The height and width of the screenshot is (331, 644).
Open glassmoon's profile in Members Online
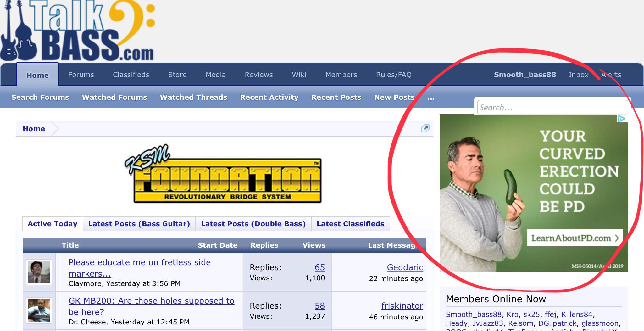coord(600,323)
